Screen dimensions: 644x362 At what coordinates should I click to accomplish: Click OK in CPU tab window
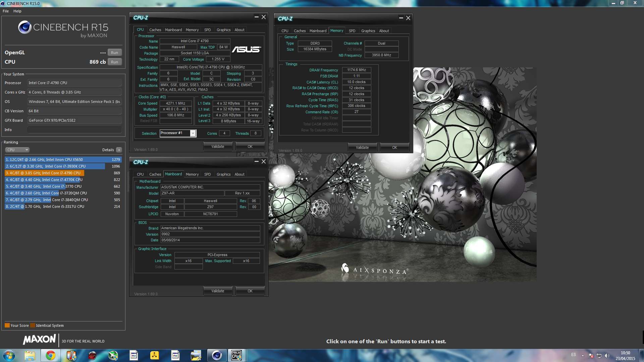point(250,146)
